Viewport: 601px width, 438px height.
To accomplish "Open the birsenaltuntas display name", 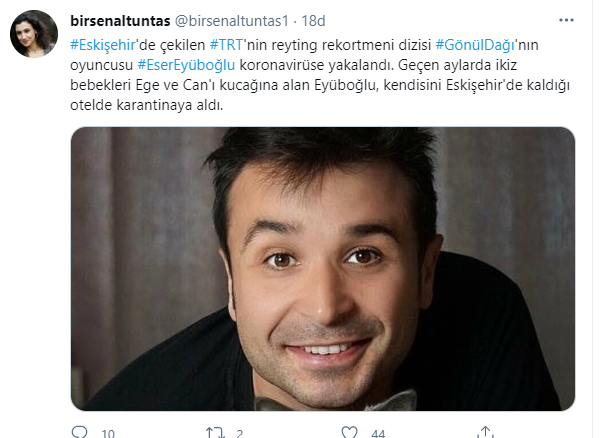I will (120, 21).
